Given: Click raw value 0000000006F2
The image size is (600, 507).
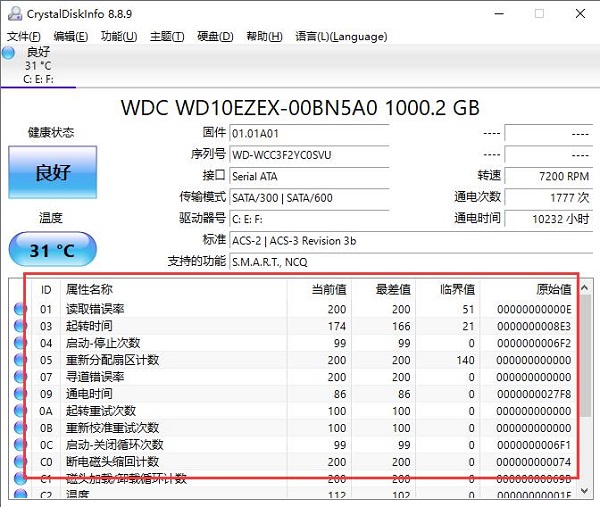Looking at the screenshot, I should [534, 343].
